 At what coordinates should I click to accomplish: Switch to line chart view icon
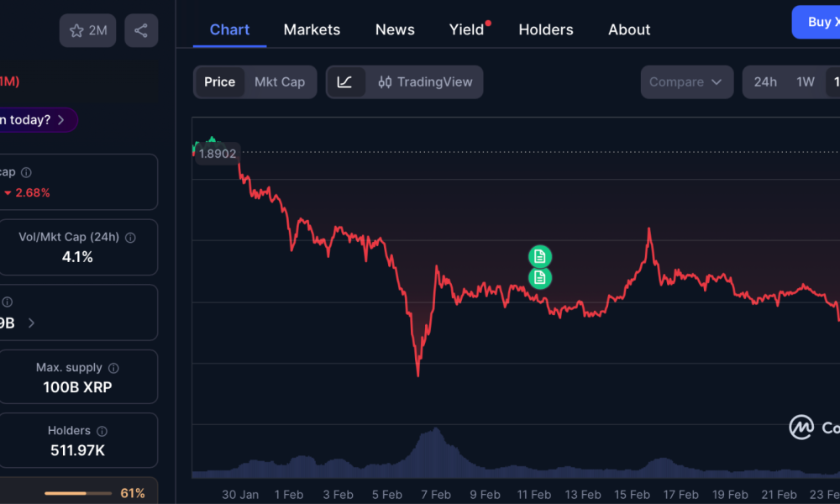coord(345,82)
